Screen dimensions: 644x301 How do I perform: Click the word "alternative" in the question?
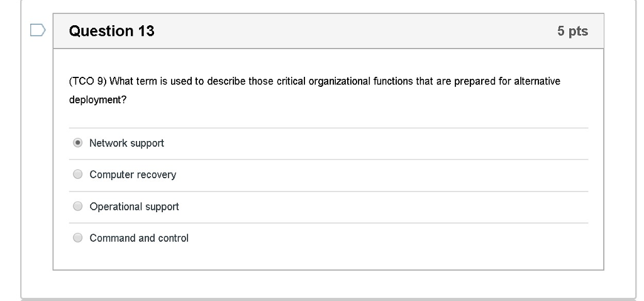pyautogui.click(x=536, y=81)
